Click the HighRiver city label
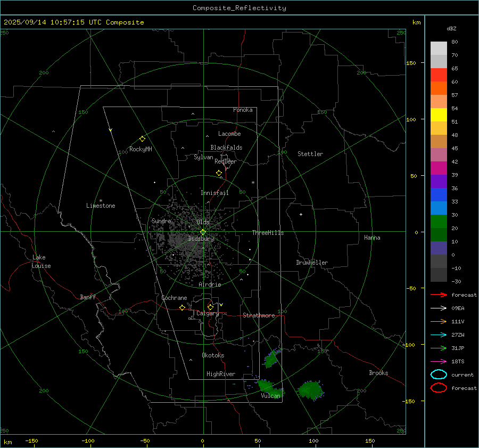This screenshot has width=479, height=448. tap(221, 374)
